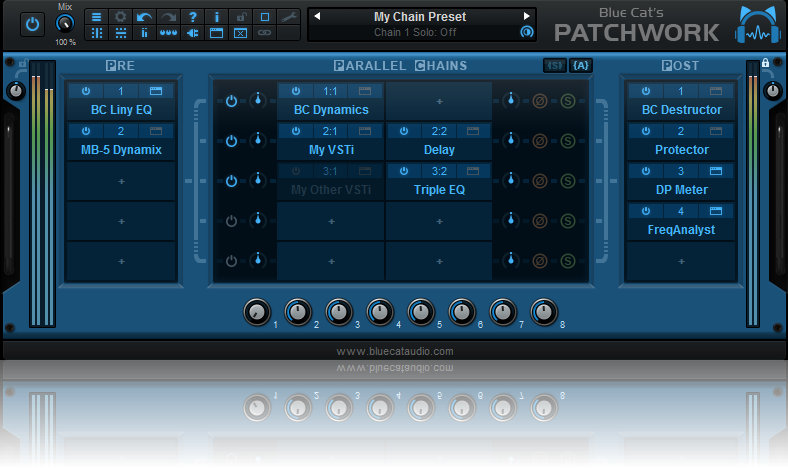
Task: Click the main plugin power bypass button
Action: (32, 24)
